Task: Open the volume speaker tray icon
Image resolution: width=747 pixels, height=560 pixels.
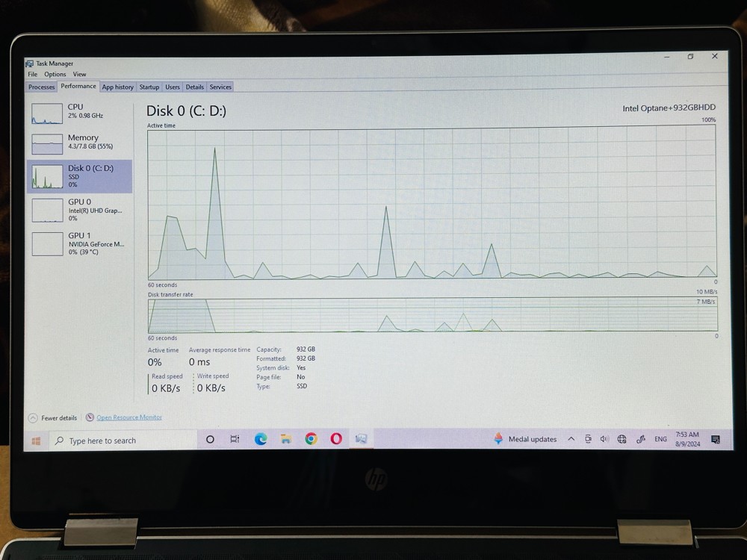Action: pos(604,439)
